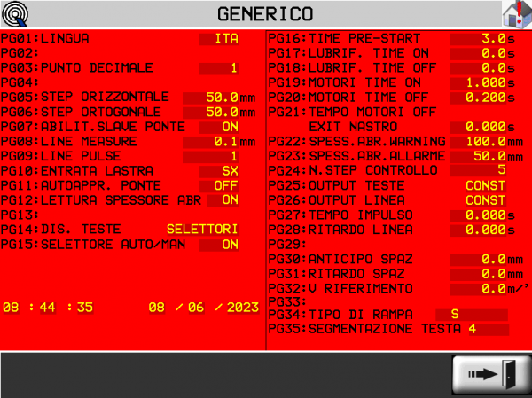Toggle PG15 Selettore Auto/Man ON value
Screen dimensions: 532x398
pyautogui.click(x=229, y=244)
